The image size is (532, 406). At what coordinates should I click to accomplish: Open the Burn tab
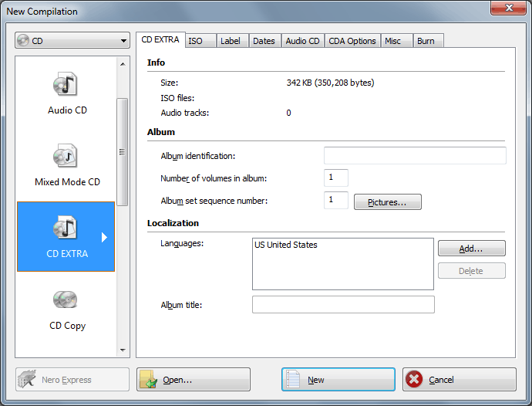coord(426,41)
